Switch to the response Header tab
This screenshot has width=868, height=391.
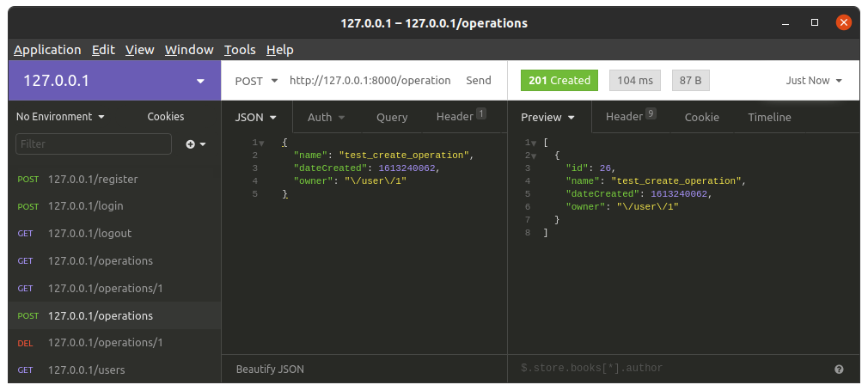coord(631,117)
